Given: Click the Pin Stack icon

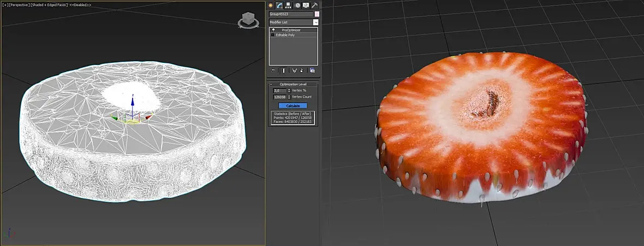Looking at the screenshot, I should [273, 71].
